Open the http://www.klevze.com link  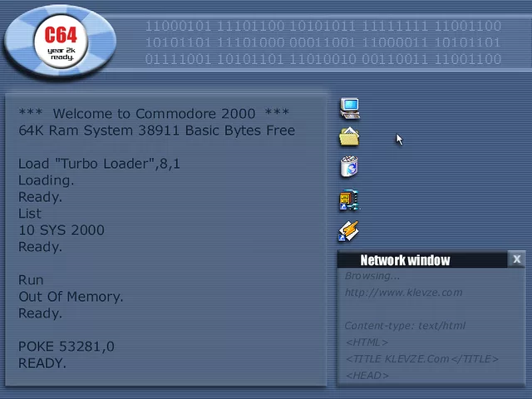tap(403, 293)
